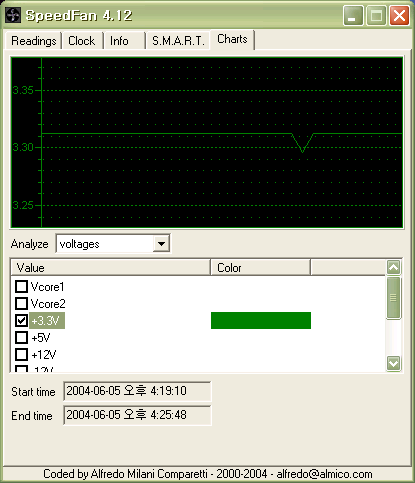Image resolution: width=415 pixels, height=483 pixels.
Task: Click the list scroll down arrow
Action: point(394,363)
